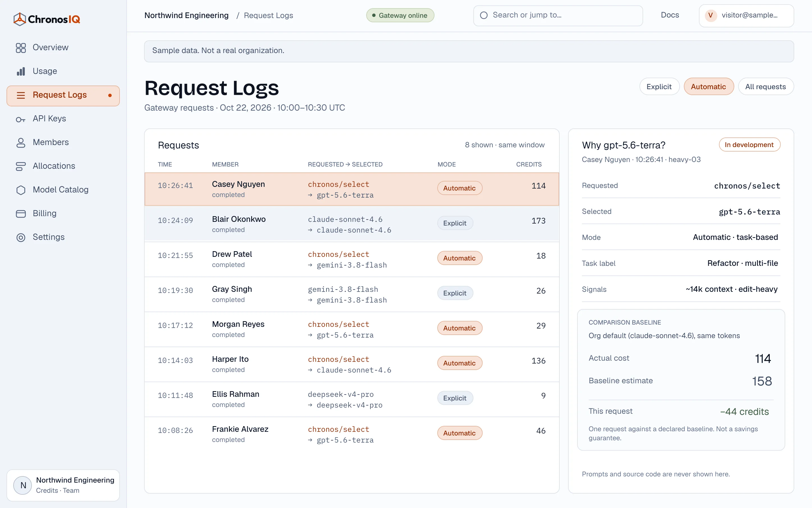Open the Usage sidebar page
The height and width of the screenshot is (508, 812).
pyautogui.click(x=63, y=71)
